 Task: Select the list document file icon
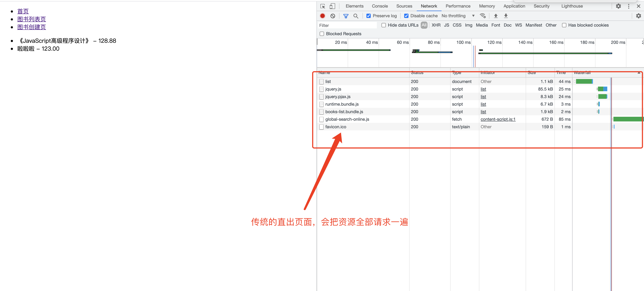pos(321,81)
